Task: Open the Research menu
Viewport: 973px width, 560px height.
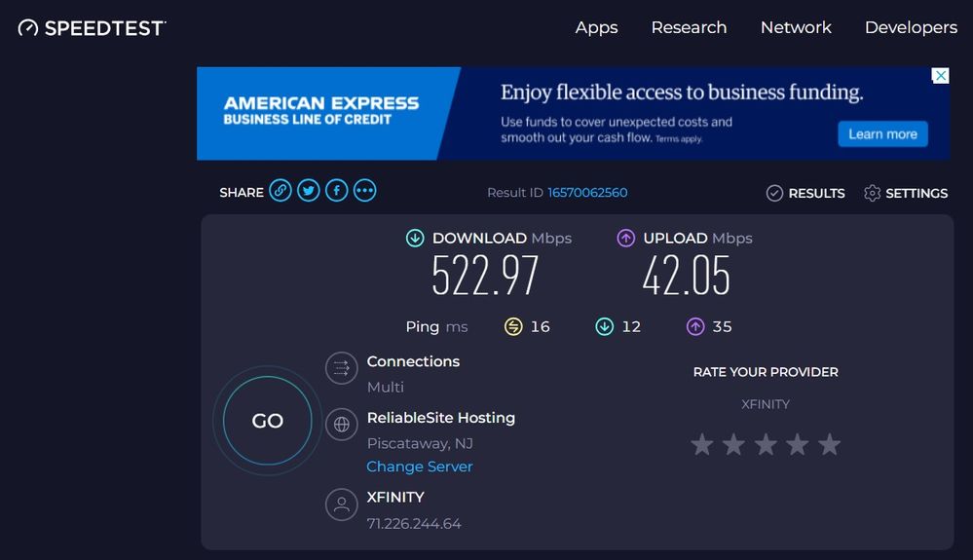Action: [689, 27]
